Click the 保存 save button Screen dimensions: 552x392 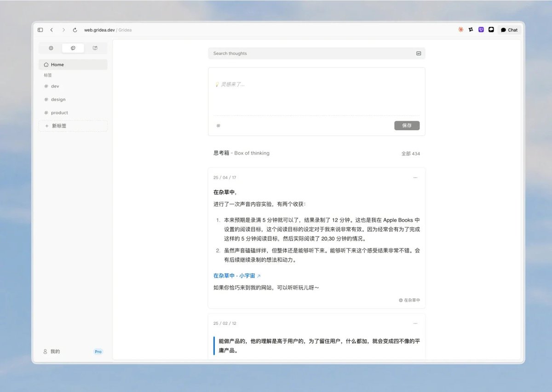407,126
